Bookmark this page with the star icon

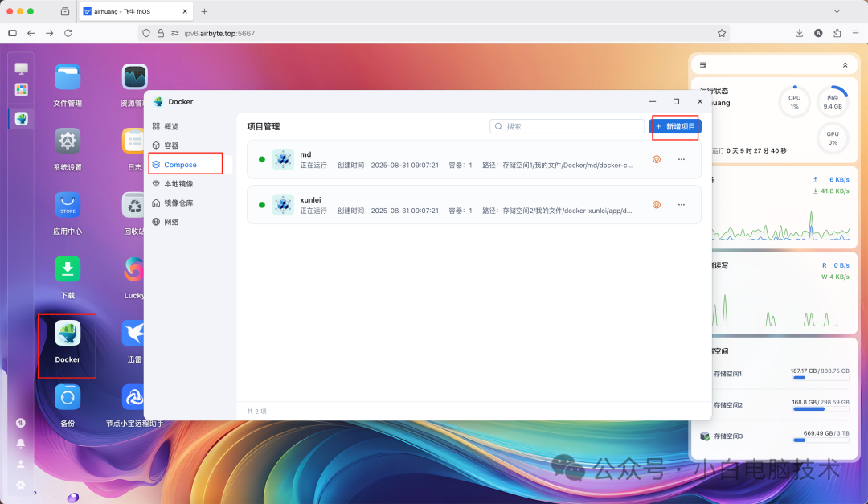point(721,33)
